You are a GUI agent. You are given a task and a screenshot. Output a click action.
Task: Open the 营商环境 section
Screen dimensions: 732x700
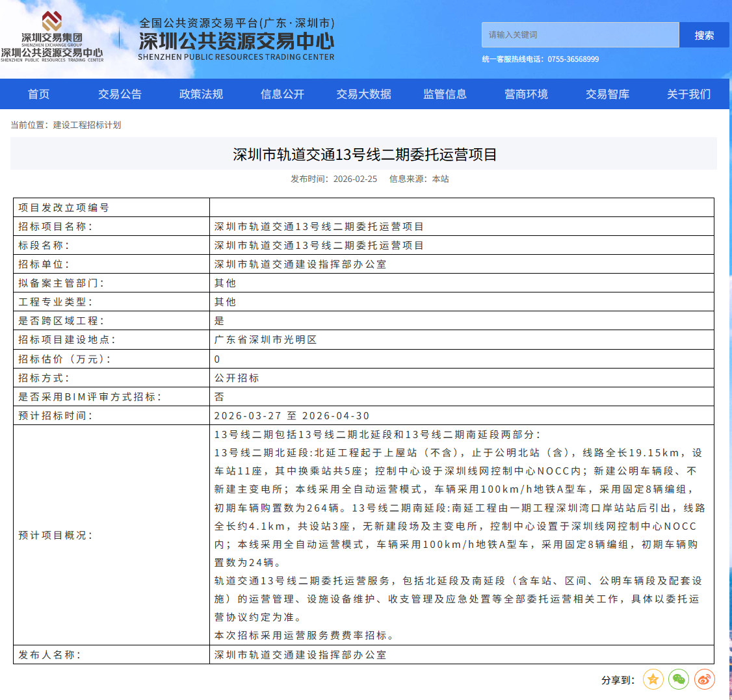pyautogui.click(x=527, y=94)
